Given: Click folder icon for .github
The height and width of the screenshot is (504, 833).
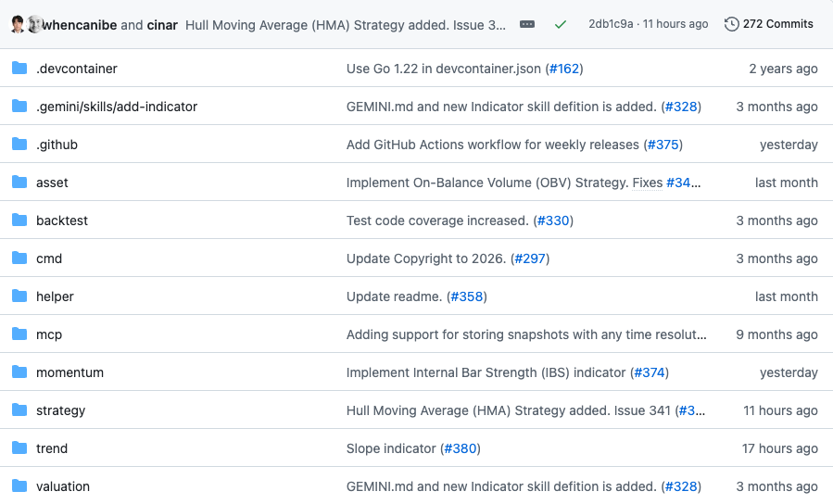Looking at the screenshot, I should click(x=19, y=144).
